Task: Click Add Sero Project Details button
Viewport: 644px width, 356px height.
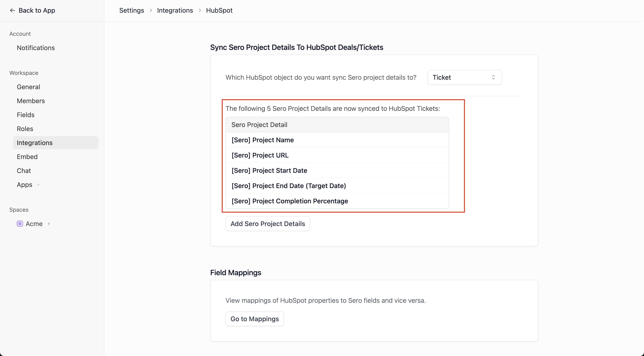Action: pos(268,224)
